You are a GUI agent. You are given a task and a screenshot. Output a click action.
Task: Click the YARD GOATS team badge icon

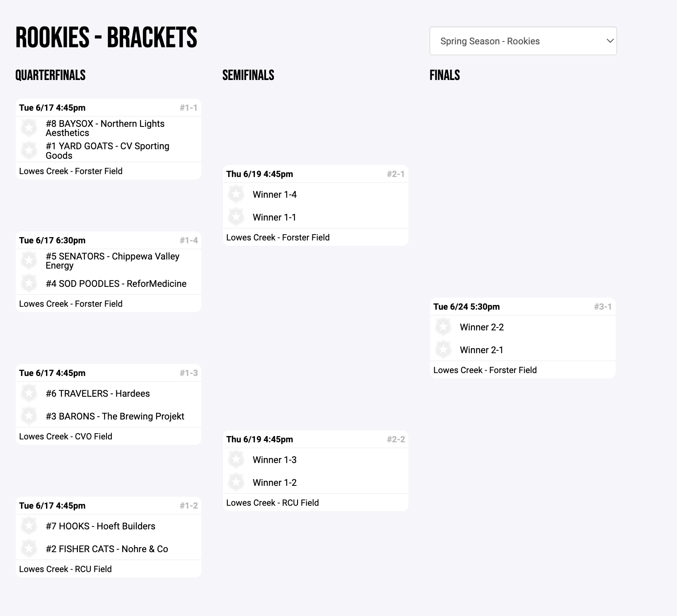29,150
